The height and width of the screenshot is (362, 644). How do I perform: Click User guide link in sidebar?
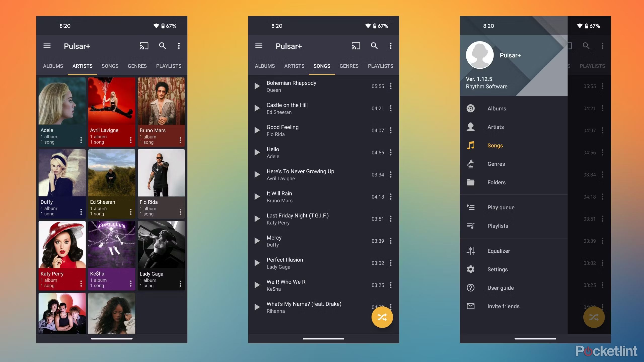tap(500, 288)
